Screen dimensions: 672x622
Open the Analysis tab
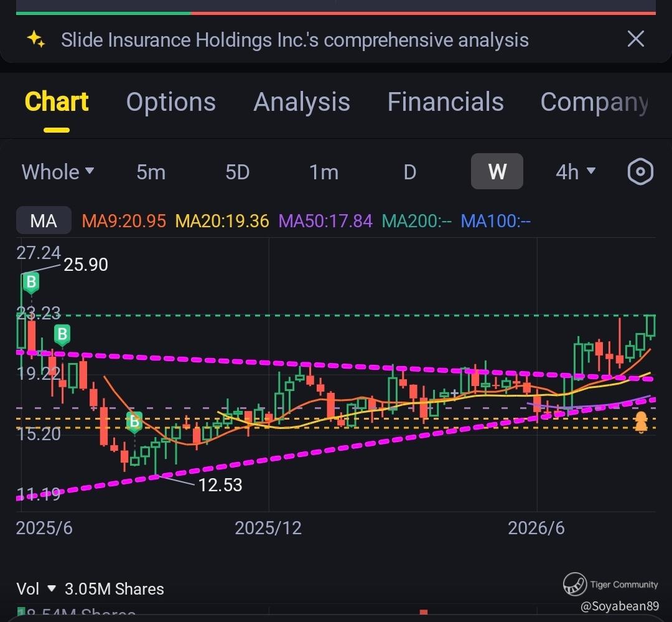[x=302, y=102]
